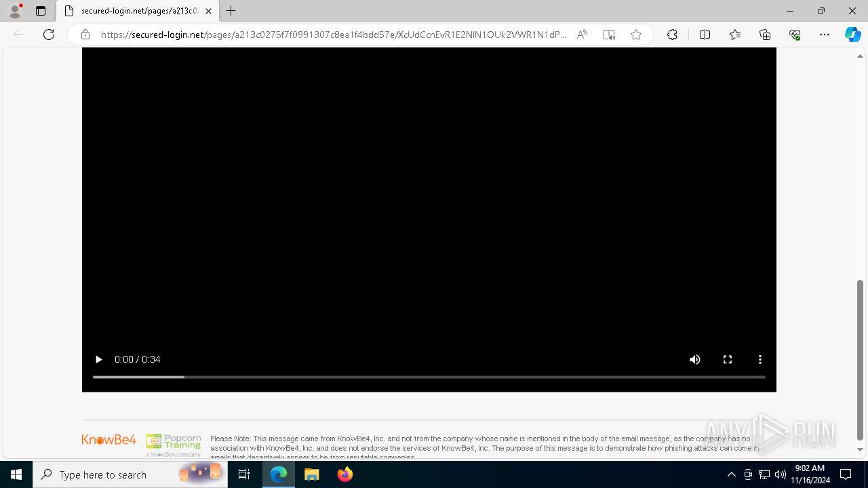Click the page vertical scrollbar thumb
The height and width of the screenshot is (488, 868).
tap(861, 360)
